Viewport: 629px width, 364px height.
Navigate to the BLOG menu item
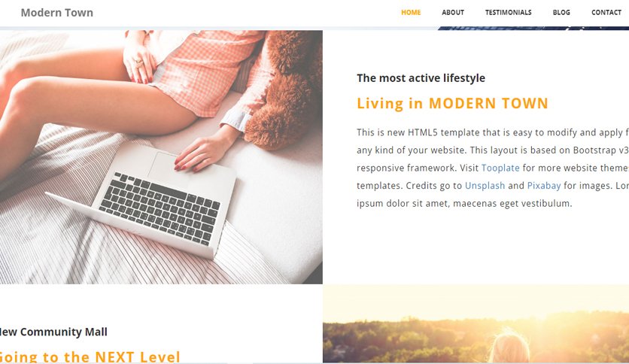click(x=561, y=13)
